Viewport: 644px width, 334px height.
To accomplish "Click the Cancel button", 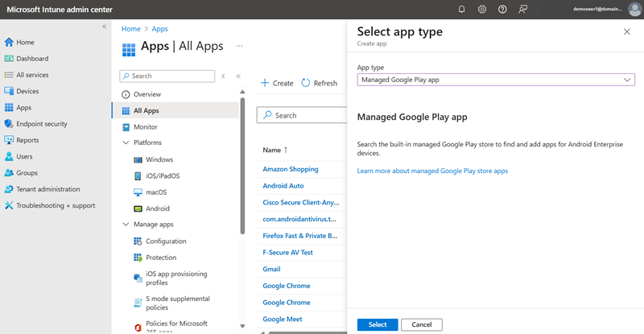I will pos(421,324).
